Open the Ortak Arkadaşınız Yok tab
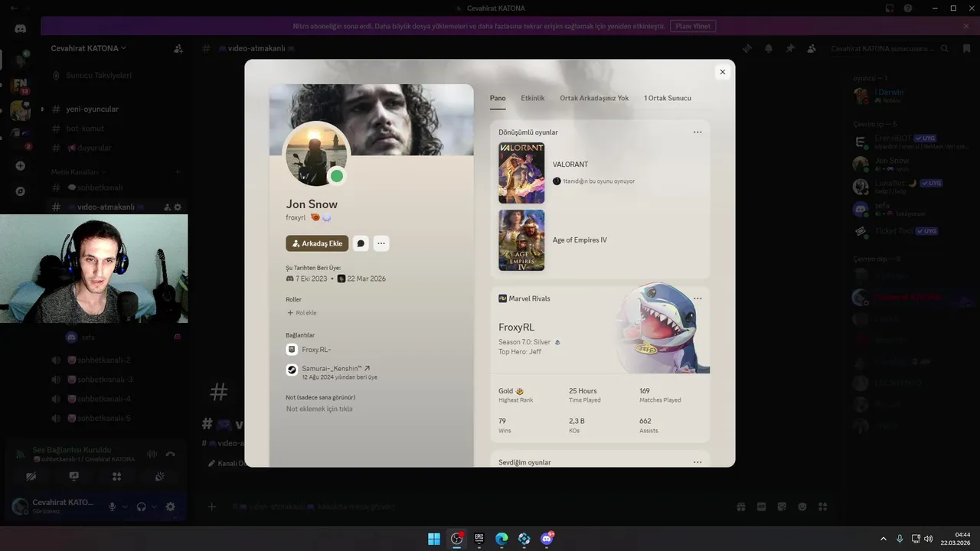Screen dimensions: 980x551 click(594, 98)
